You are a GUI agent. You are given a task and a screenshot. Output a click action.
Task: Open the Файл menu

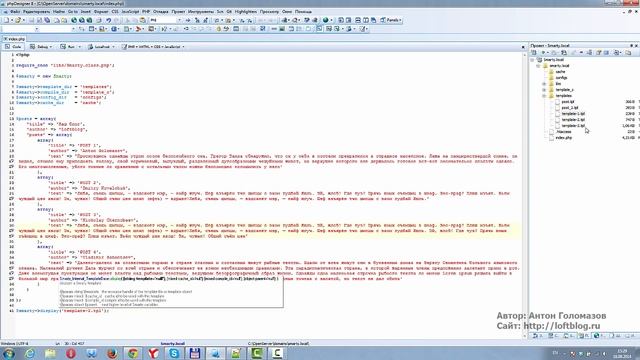coord(14,12)
